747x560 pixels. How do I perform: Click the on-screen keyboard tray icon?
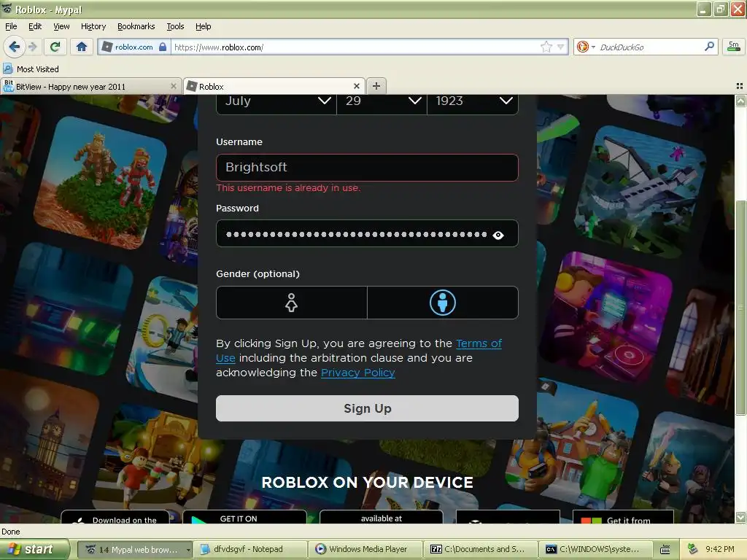point(665,550)
